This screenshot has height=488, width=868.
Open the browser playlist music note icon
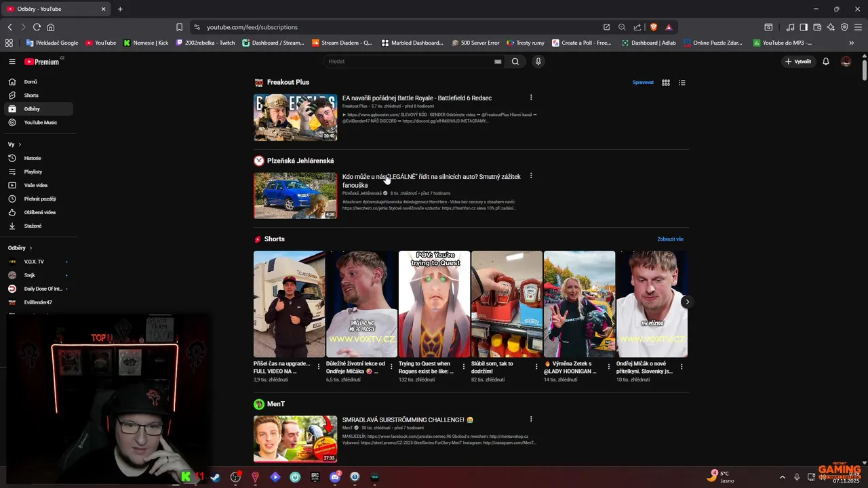(790, 27)
